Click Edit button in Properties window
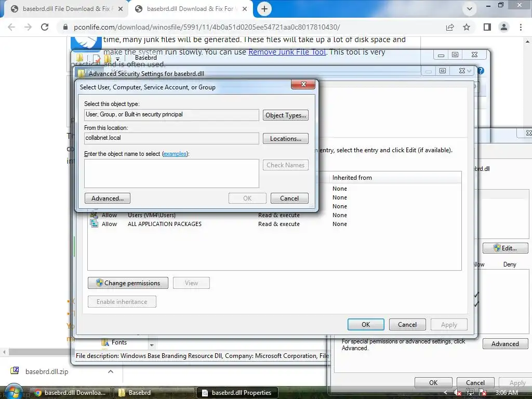This screenshot has height=399, width=532. pyautogui.click(x=505, y=248)
